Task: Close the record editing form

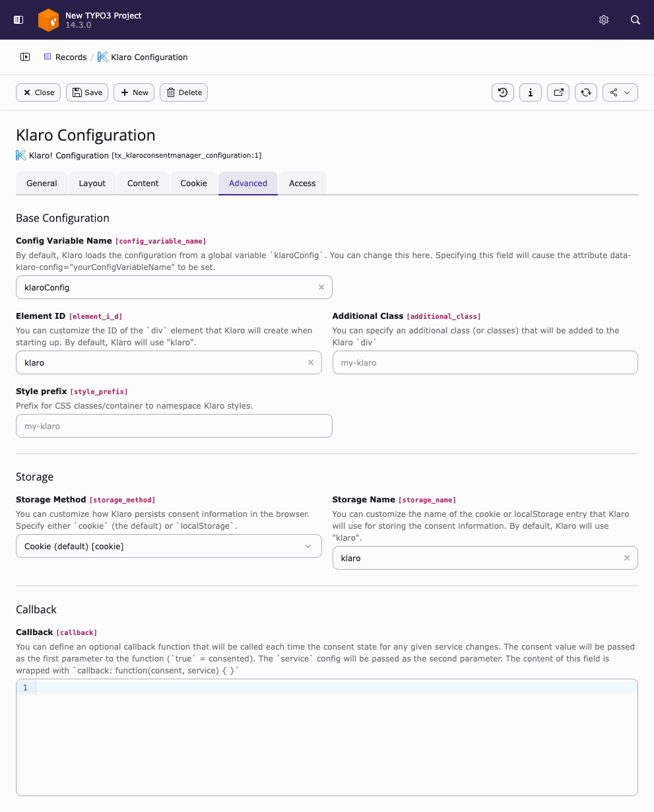Action: [38, 92]
